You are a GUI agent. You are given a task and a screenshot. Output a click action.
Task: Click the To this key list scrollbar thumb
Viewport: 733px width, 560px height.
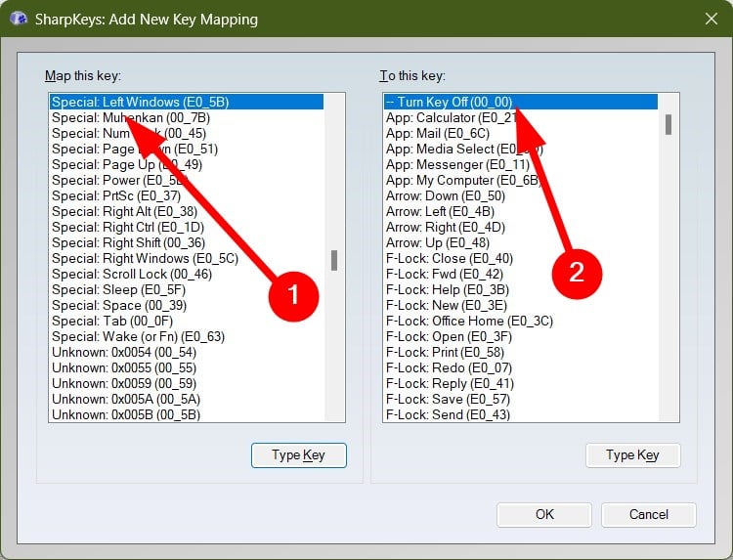coord(668,125)
